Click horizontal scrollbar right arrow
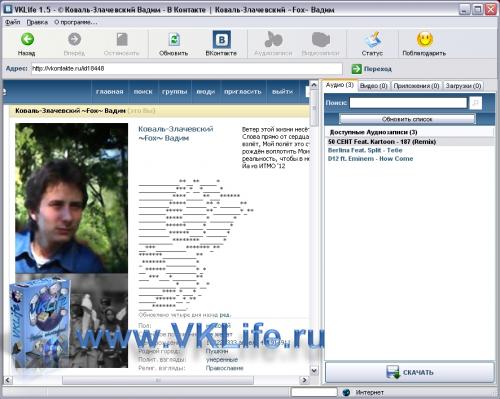 [x=304, y=380]
